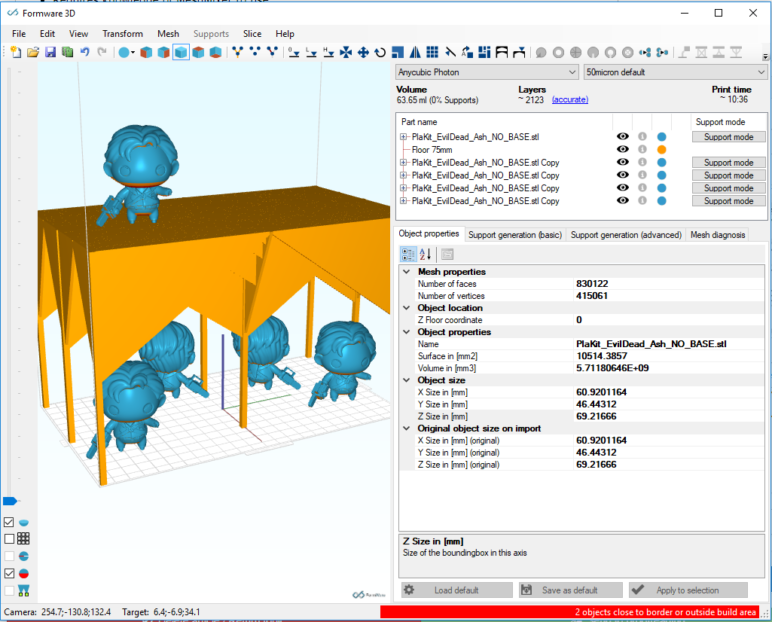Switch to Support generation (advanced) tab

click(x=626, y=235)
